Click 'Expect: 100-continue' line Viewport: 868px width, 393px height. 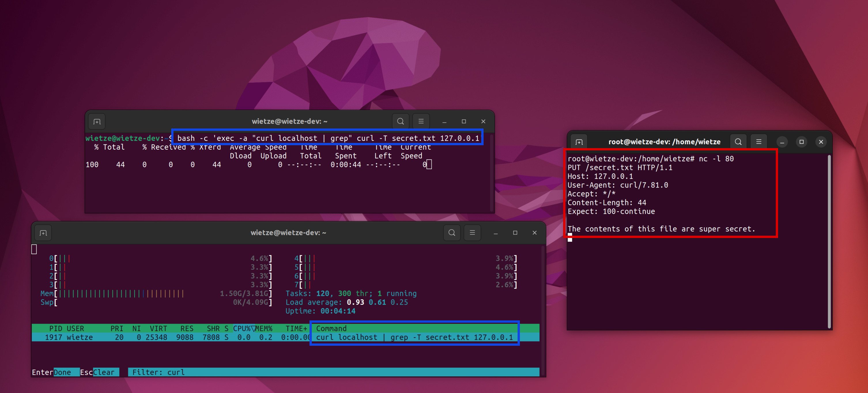(x=611, y=211)
